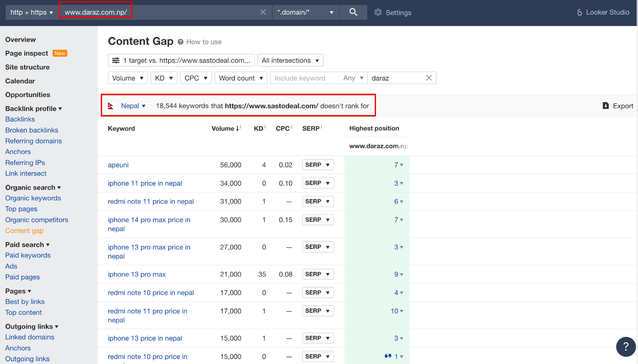Collapse the Outgoing links section
The height and width of the screenshot is (364, 638).
point(32,327)
